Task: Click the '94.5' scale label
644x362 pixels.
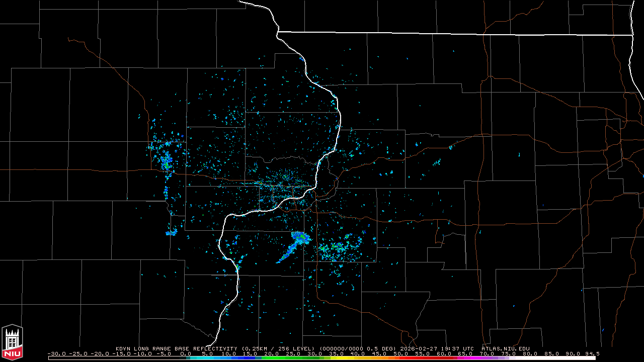Action: [592, 353]
